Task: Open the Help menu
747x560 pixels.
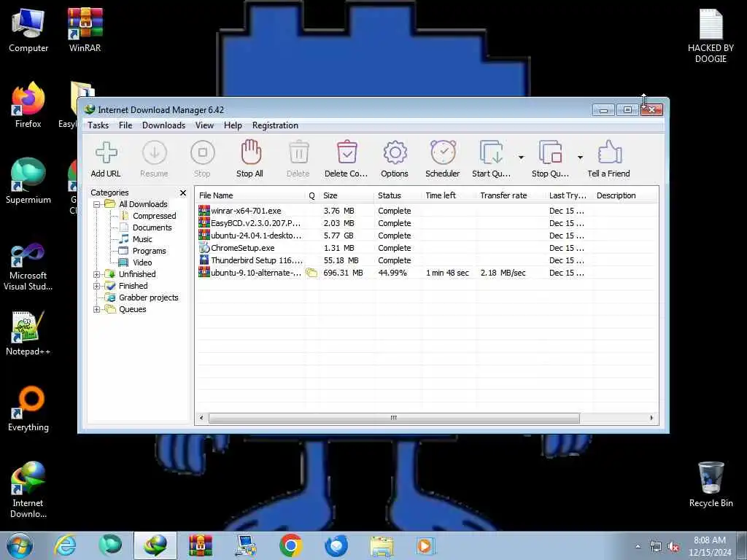Action: click(233, 125)
